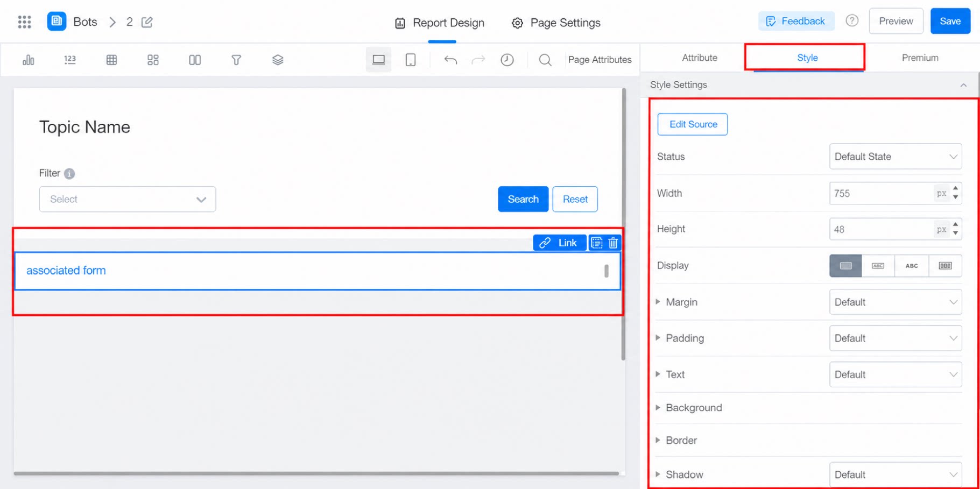Switch to the Attribute tab
The height and width of the screenshot is (489, 980).
click(x=699, y=58)
